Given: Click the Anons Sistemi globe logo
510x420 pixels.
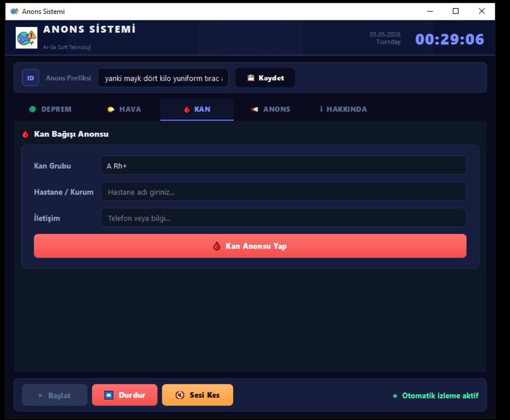Looking at the screenshot, I should 26,38.
